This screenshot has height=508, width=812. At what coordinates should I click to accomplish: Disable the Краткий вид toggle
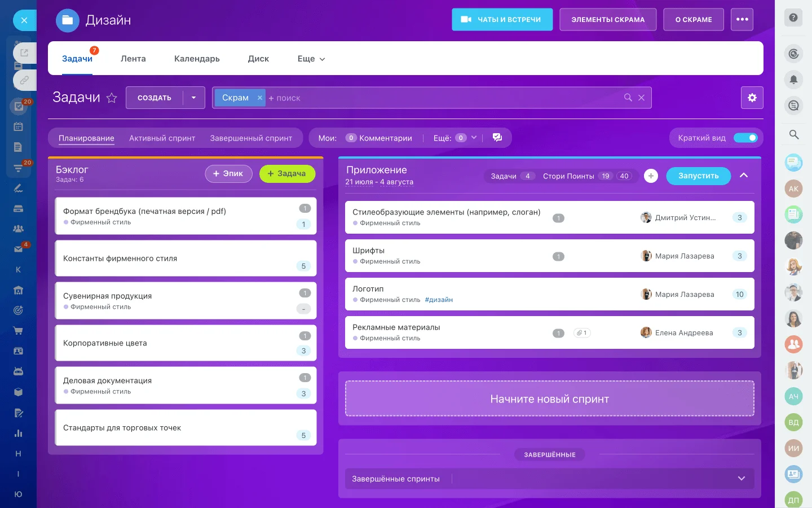pos(746,137)
